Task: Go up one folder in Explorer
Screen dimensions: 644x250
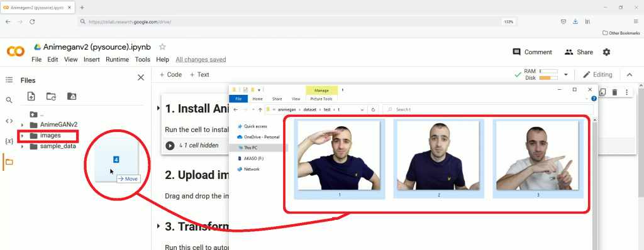Action: [260, 109]
